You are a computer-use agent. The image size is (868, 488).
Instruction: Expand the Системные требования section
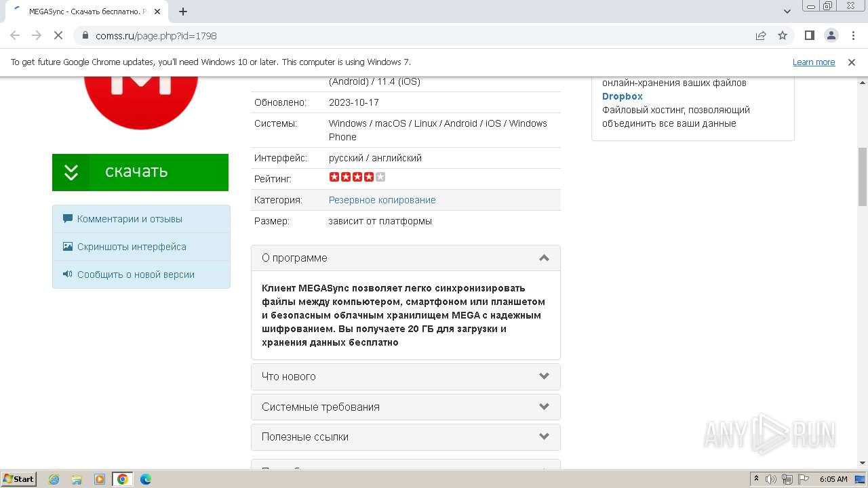[406, 407]
